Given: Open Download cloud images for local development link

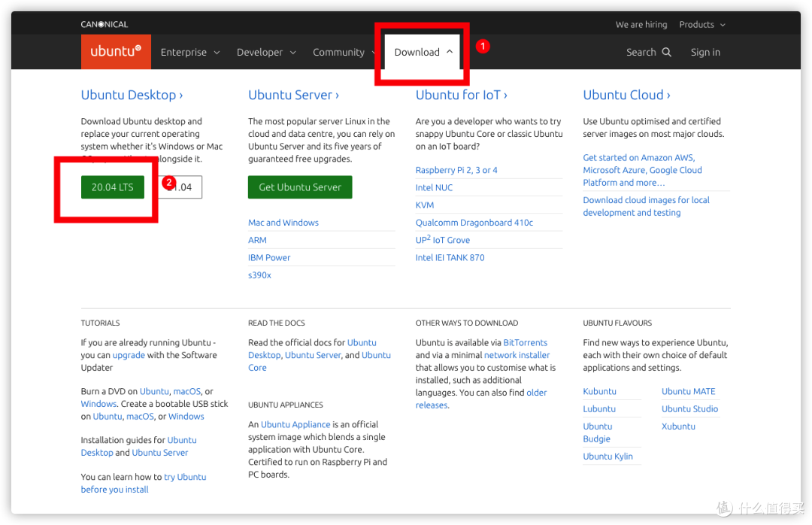Looking at the screenshot, I should tap(647, 206).
